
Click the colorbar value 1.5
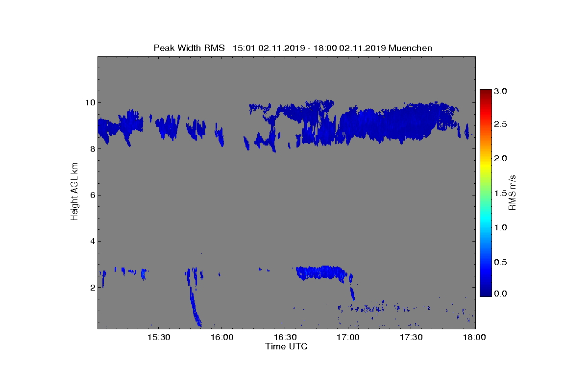click(x=501, y=193)
